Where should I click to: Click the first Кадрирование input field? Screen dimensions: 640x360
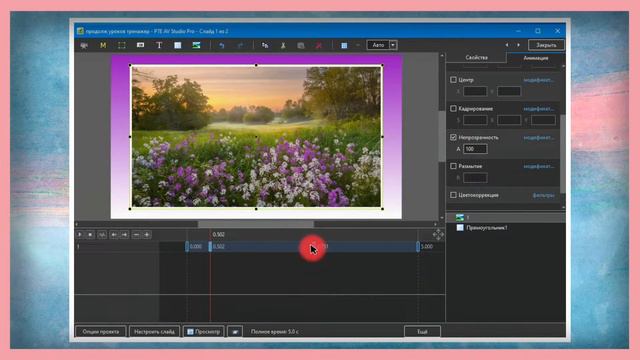pyautogui.click(x=475, y=120)
